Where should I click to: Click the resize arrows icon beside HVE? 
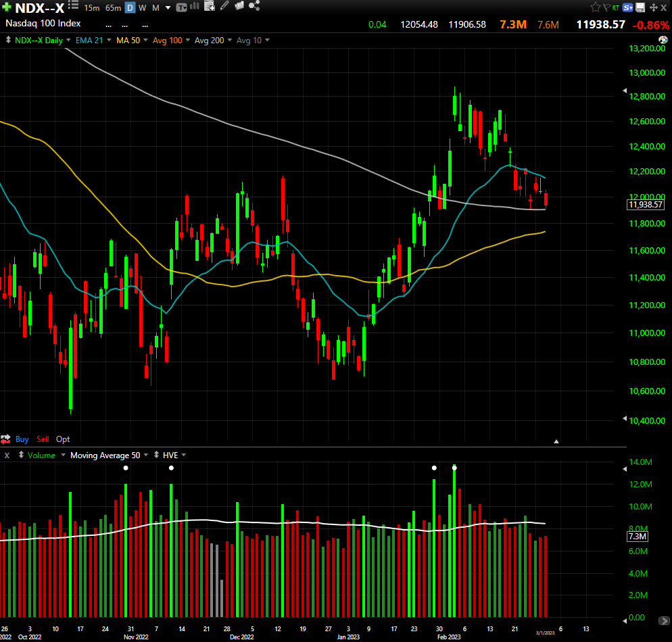[156, 455]
